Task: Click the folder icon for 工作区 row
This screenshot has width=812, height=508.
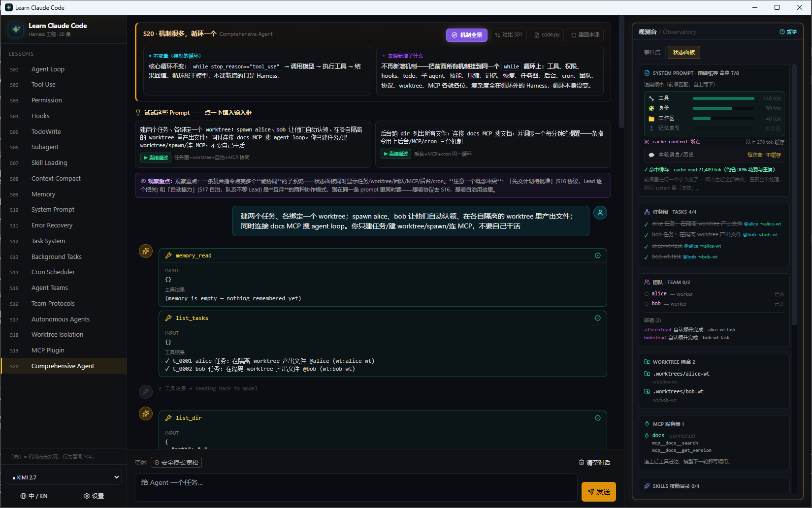Action: (651, 119)
